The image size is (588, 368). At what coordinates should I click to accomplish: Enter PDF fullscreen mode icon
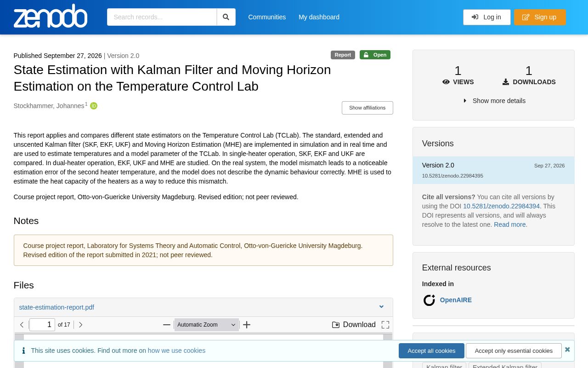click(385, 325)
